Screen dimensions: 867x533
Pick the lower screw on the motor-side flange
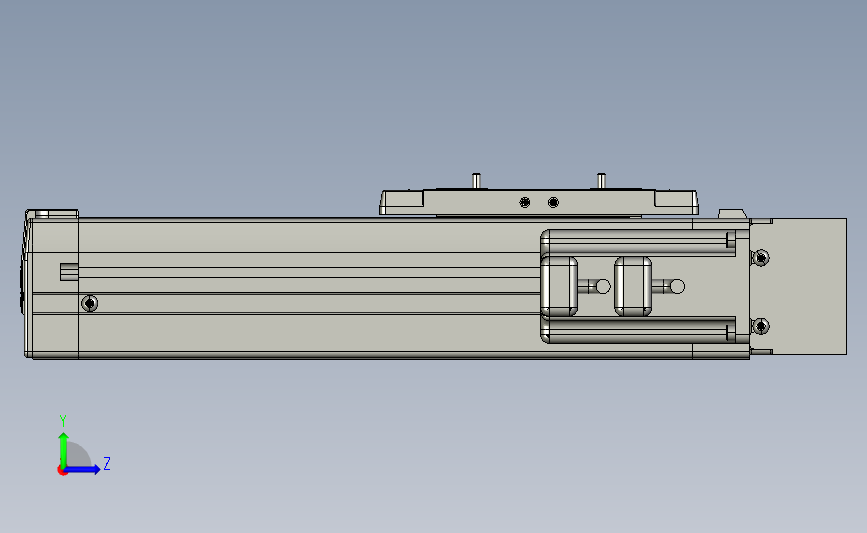(x=761, y=326)
